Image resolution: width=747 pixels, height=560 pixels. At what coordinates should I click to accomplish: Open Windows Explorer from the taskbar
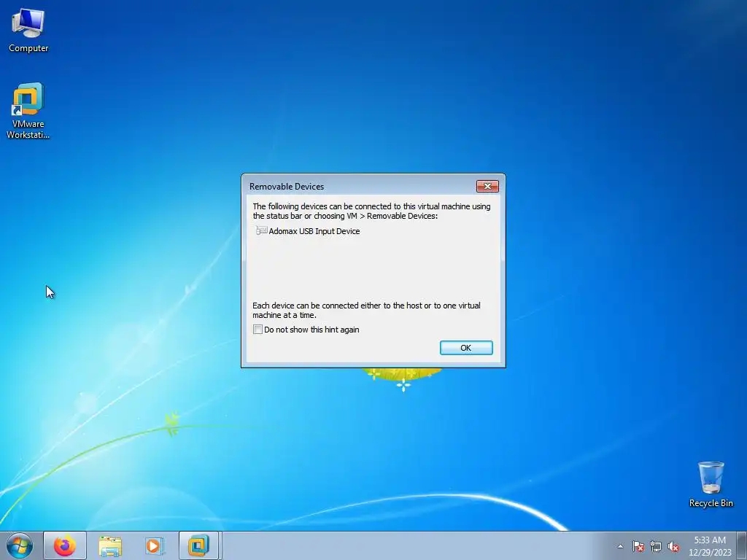tap(110, 545)
